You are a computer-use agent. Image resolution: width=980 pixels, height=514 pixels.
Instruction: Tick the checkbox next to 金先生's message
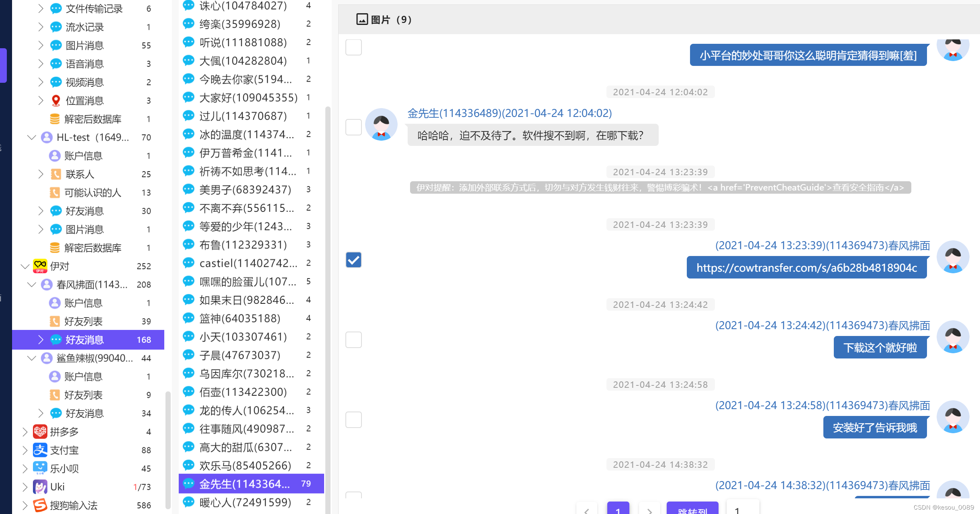(x=353, y=127)
